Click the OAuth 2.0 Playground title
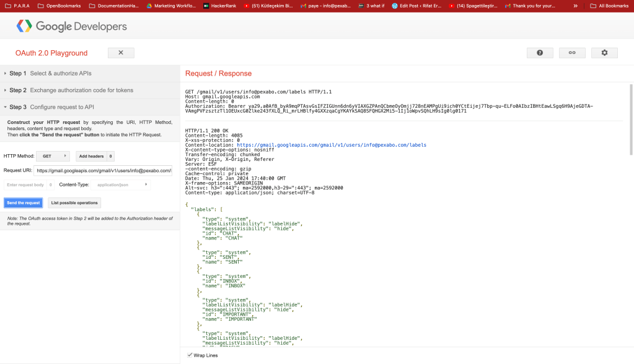This screenshot has width=634, height=364. coord(51,53)
